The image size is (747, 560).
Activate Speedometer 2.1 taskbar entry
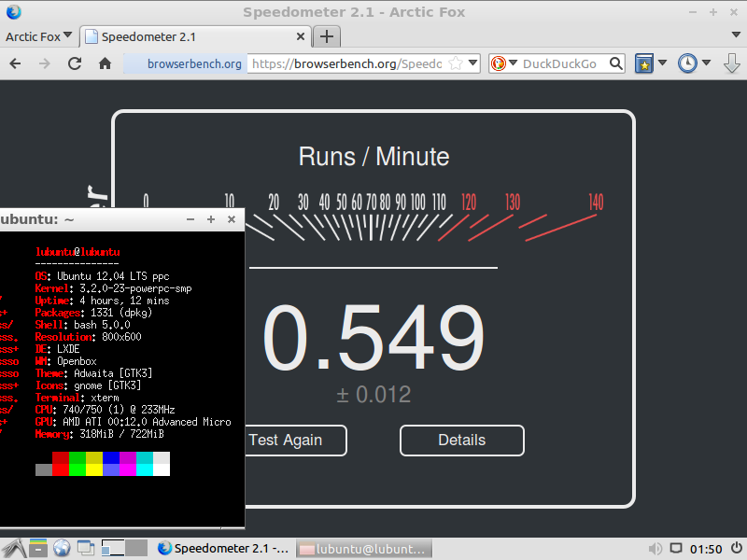pyautogui.click(x=223, y=549)
